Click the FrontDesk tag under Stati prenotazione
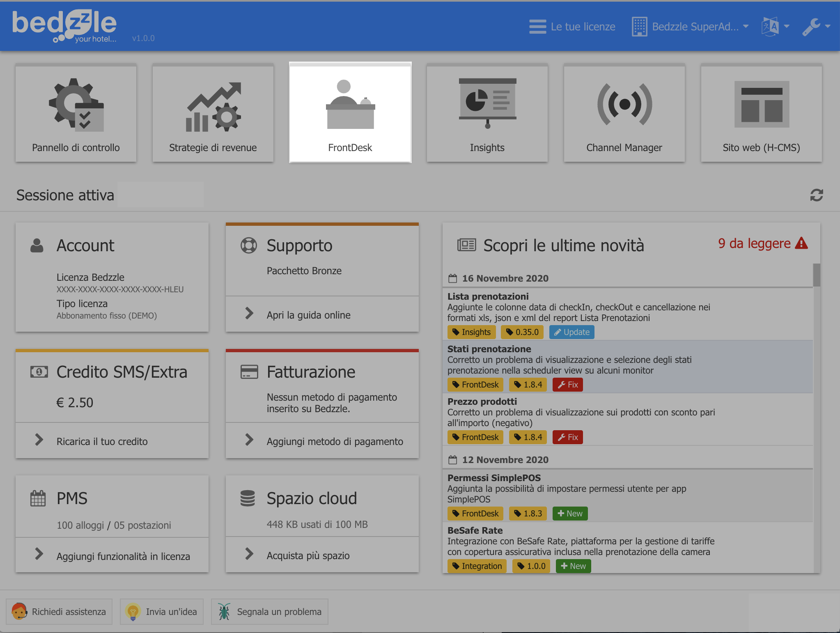 coord(475,385)
